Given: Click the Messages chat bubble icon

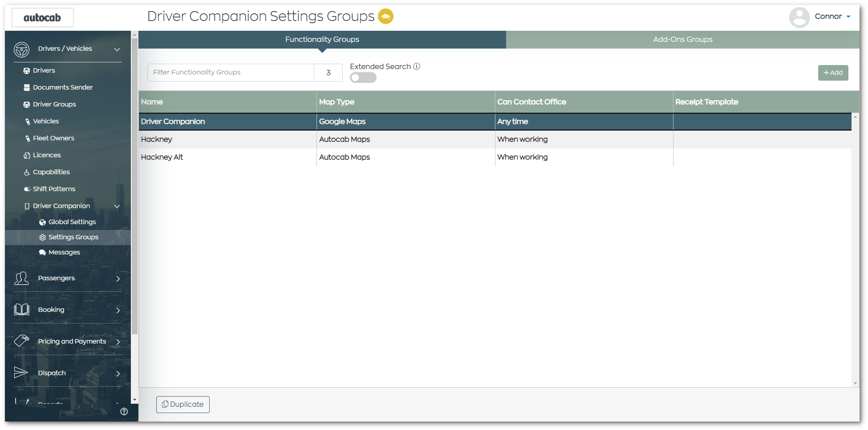Looking at the screenshot, I should coord(42,252).
